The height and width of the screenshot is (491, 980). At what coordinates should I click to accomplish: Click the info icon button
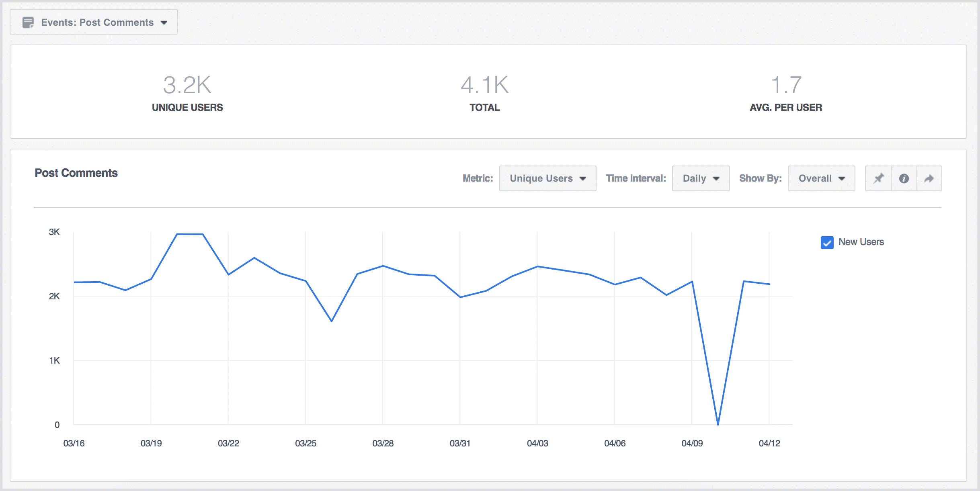904,178
